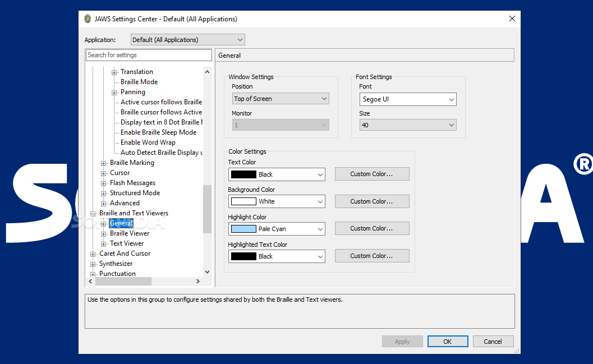Close the JAWS Settings Center window
This screenshot has height=364, width=593.
pyautogui.click(x=512, y=19)
